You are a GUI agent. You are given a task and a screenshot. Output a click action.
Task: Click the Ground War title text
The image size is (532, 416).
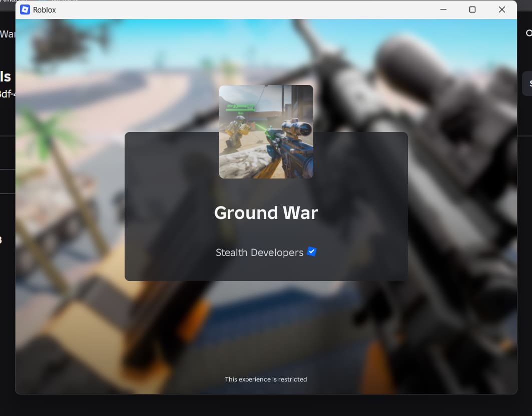[x=266, y=213]
